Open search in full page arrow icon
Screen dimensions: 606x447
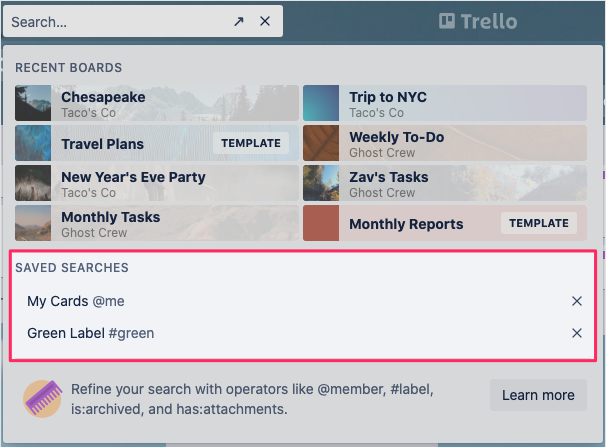click(x=239, y=22)
